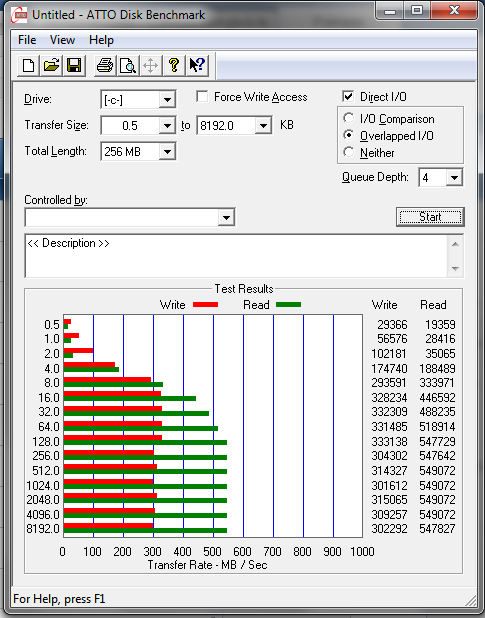Click the yellow question mark About icon
Viewport: 485px width, 618px height.
tap(174, 65)
